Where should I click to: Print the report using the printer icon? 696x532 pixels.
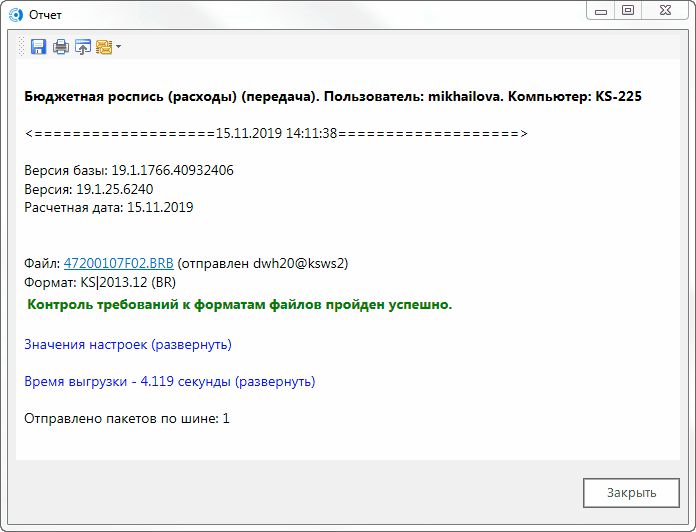[61, 46]
